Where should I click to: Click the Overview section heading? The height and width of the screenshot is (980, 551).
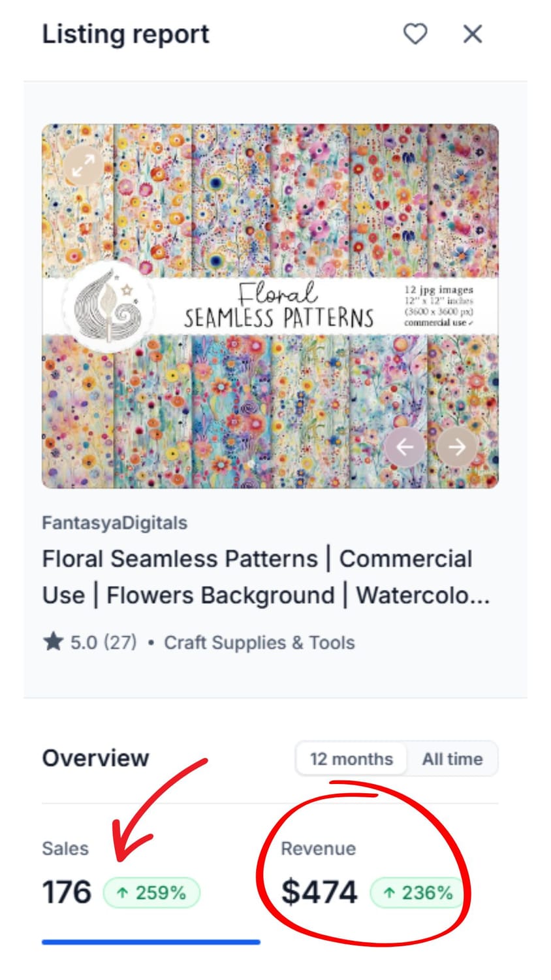pos(96,758)
